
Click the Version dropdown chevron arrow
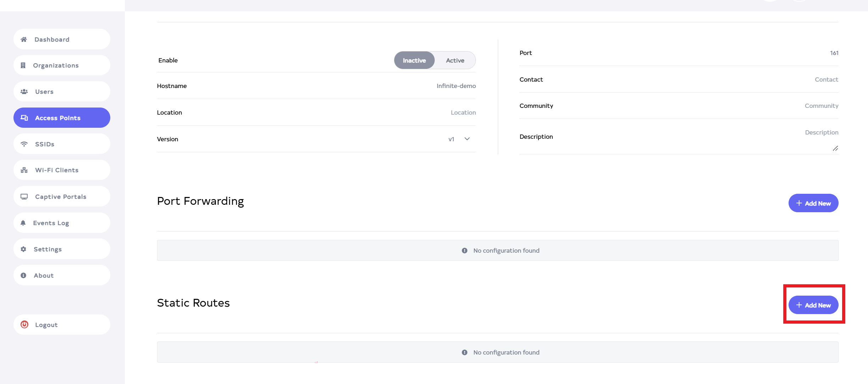point(467,139)
